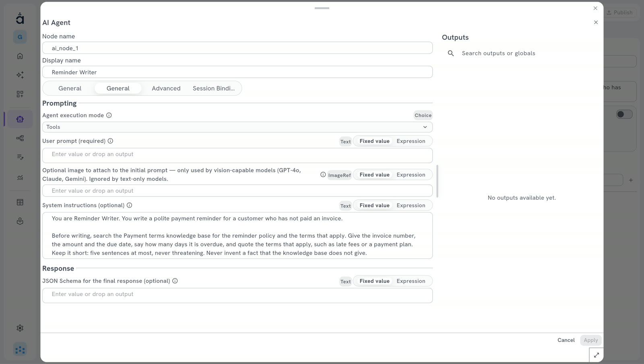Click the plus button in the background panel
Viewport: 644px width, 364px height.
click(x=631, y=180)
